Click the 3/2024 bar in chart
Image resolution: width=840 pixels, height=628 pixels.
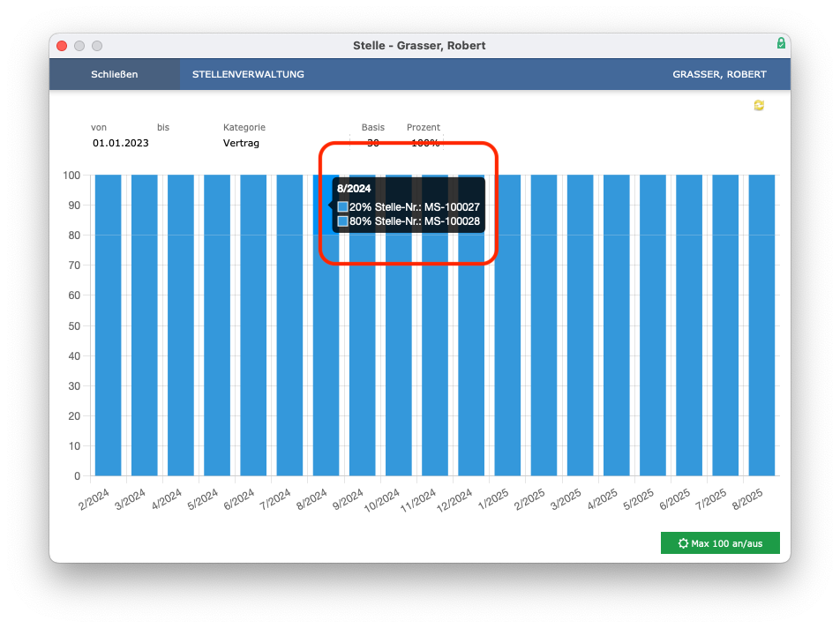pos(145,325)
